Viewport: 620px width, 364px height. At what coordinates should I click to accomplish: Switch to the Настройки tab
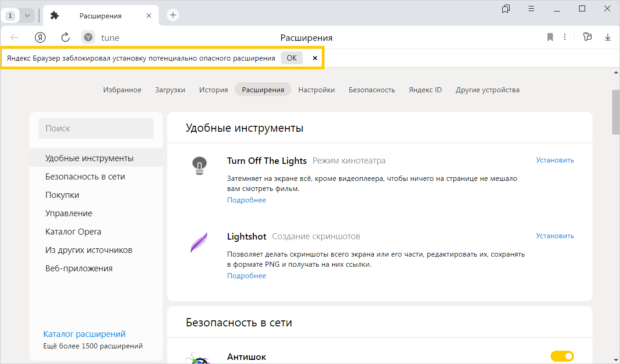click(316, 90)
